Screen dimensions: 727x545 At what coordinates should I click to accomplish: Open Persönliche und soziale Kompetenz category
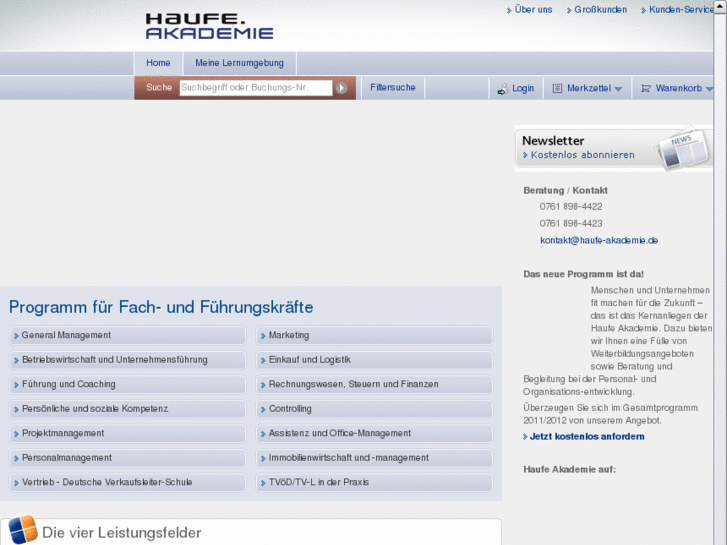tap(127, 409)
